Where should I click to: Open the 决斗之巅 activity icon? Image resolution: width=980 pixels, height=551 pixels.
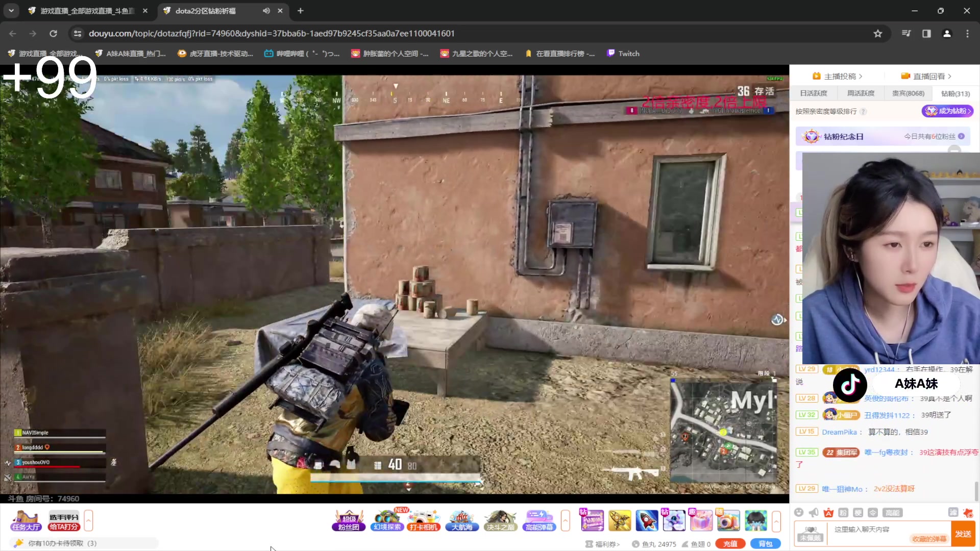(500, 520)
